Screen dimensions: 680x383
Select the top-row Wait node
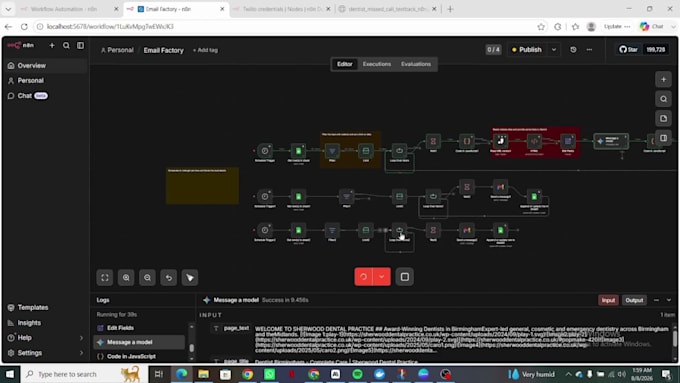tap(433, 141)
